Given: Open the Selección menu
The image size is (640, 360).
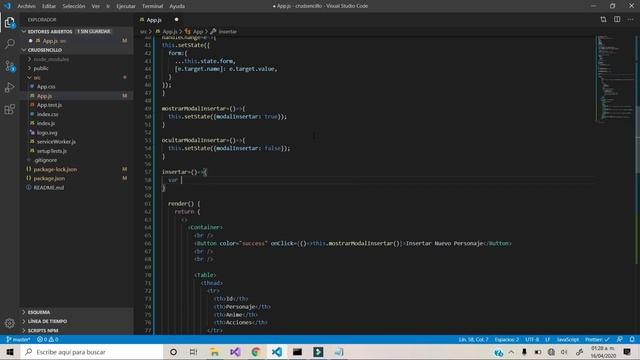Looking at the screenshot, I should pos(74,6).
